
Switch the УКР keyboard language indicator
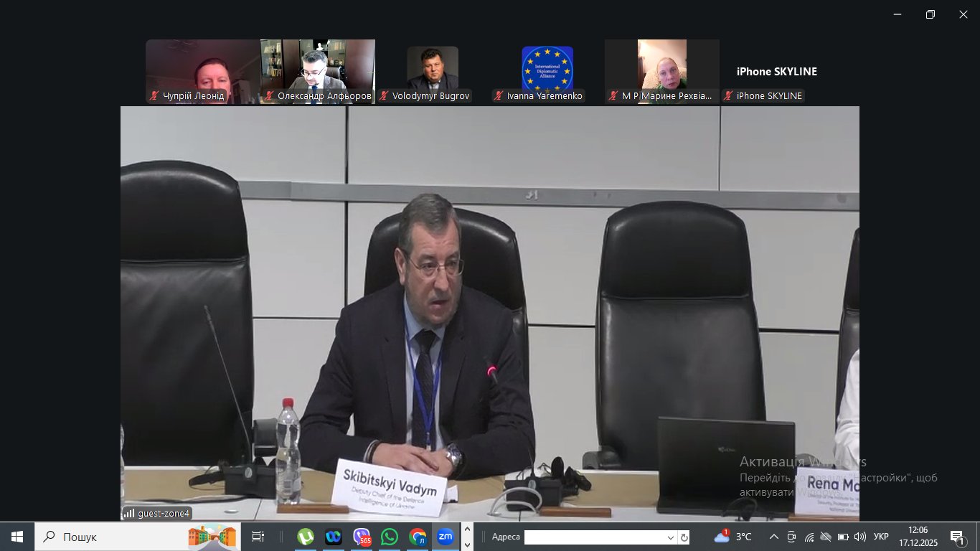882,537
